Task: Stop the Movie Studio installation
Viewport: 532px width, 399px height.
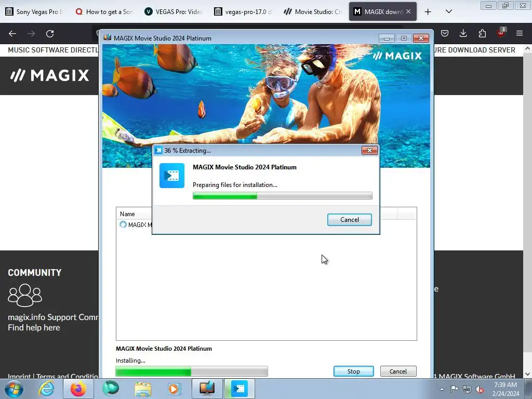Action: [353, 371]
